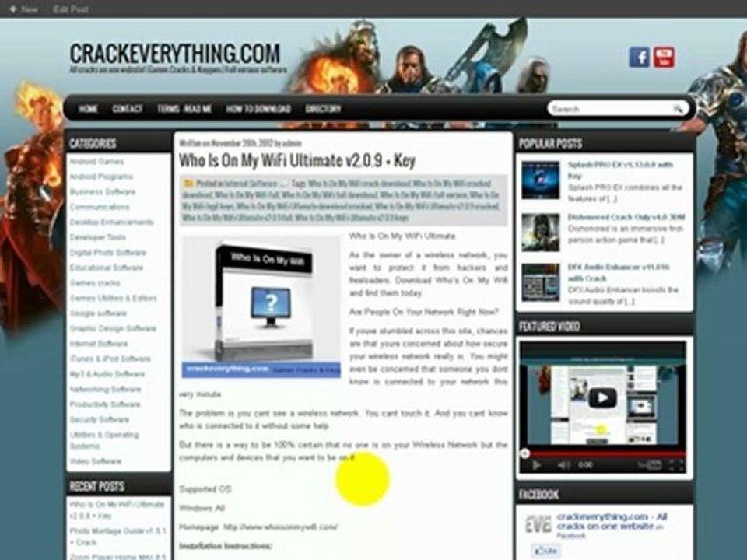Click the CrackEverything.com site title
The width and height of the screenshot is (747, 560).
(x=175, y=53)
